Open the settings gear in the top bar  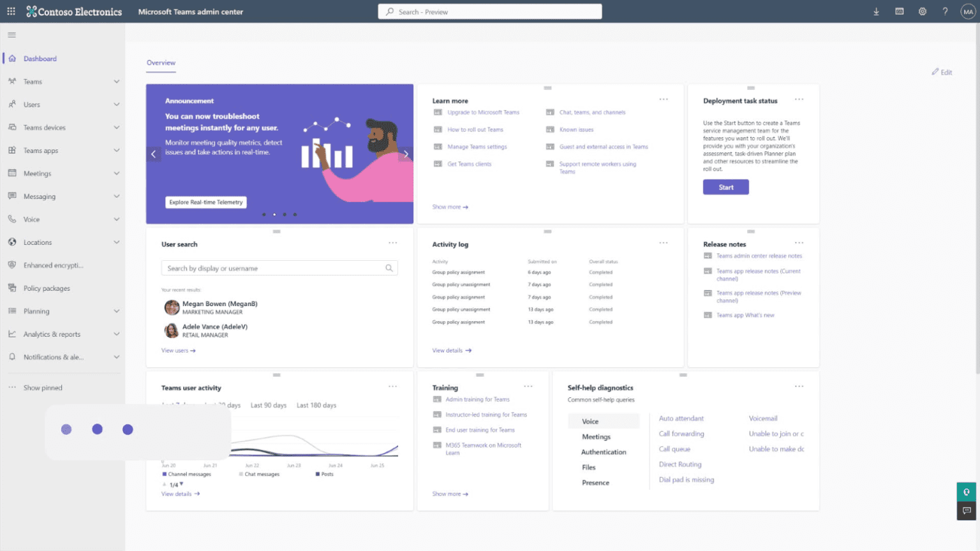(x=922, y=11)
